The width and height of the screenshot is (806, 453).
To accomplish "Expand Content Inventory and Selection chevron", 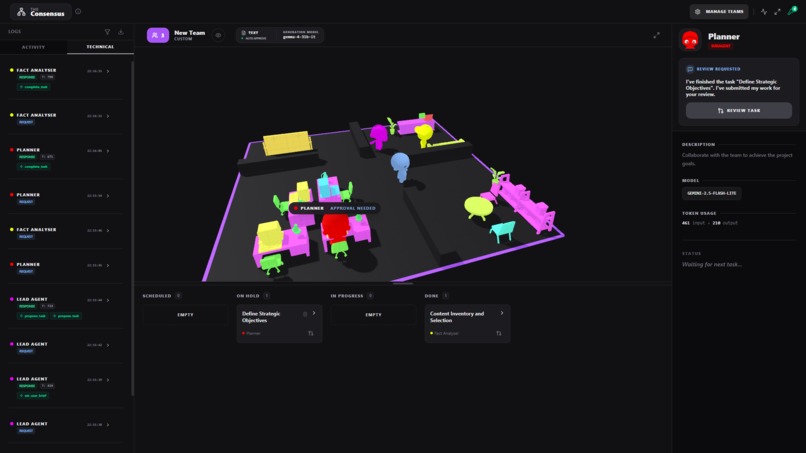I will (502, 313).
